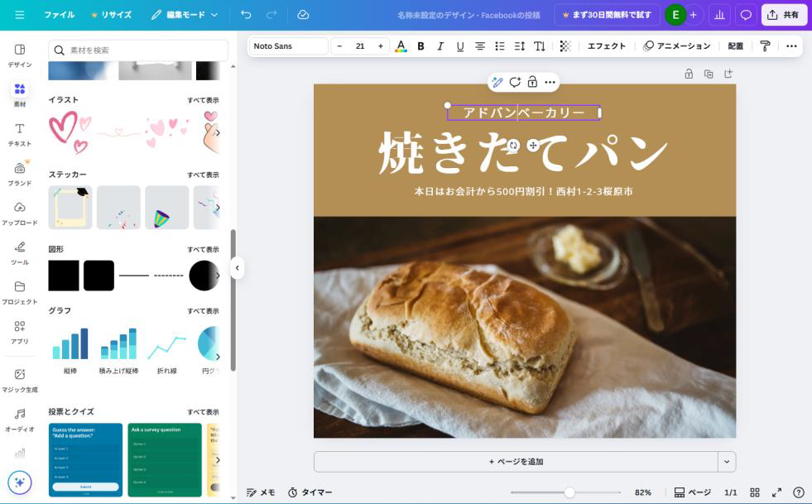Open the テキスト sidebar tab

[x=20, y=135]
